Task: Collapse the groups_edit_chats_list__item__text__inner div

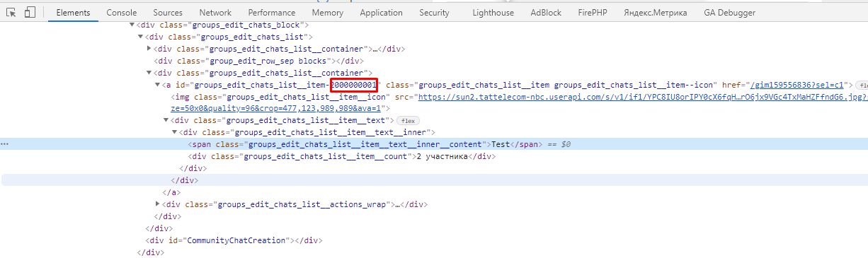Action: tap(174, 132)
